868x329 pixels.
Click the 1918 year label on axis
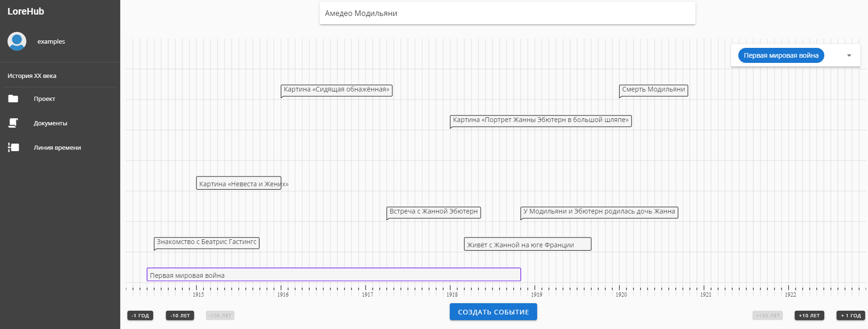(x=452, y=295)
